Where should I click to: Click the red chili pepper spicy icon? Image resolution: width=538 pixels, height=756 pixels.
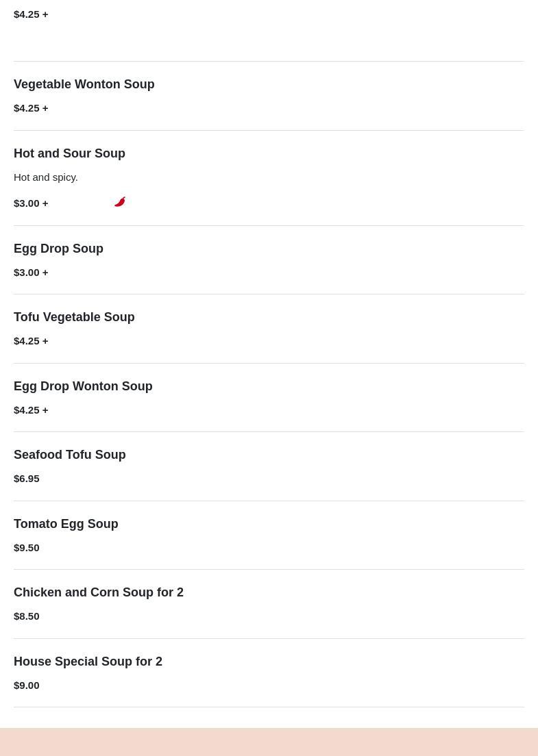point(120,201)
